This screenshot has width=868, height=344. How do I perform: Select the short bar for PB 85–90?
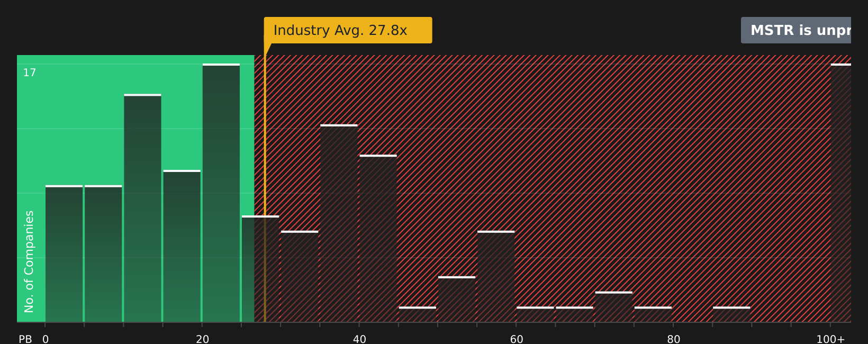731,314
